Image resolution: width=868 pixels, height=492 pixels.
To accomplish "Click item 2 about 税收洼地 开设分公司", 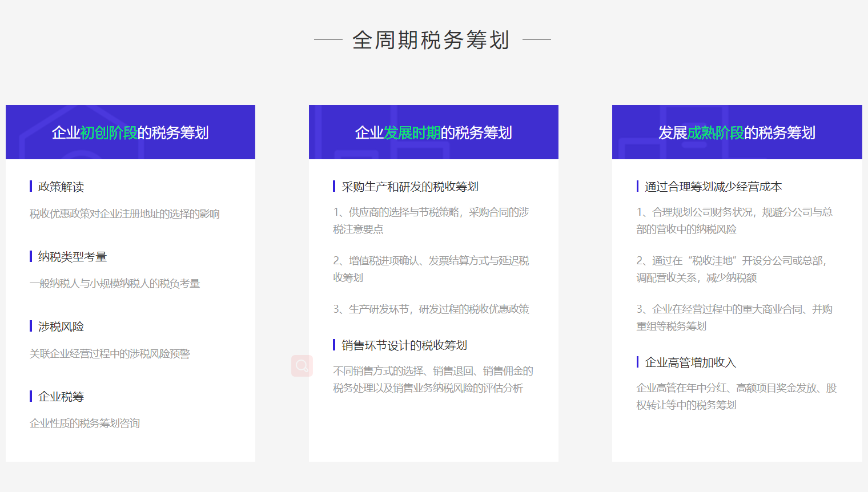I will coord(732,269).
